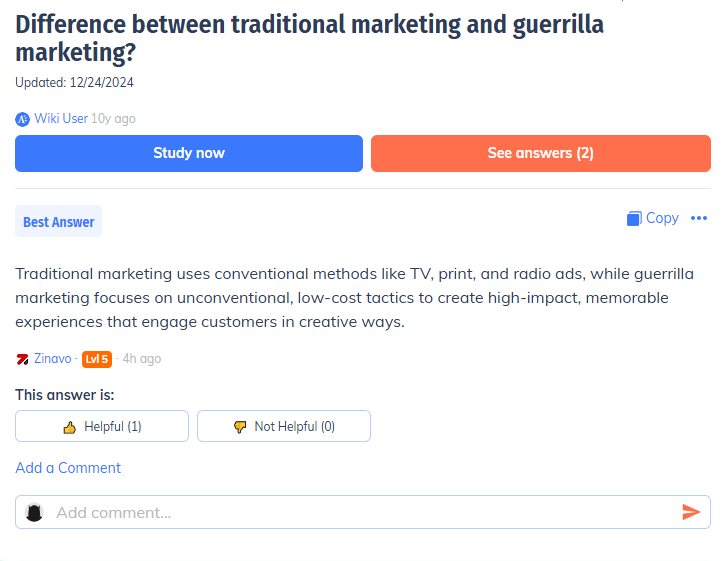Click the question title heading

(310, 37)
